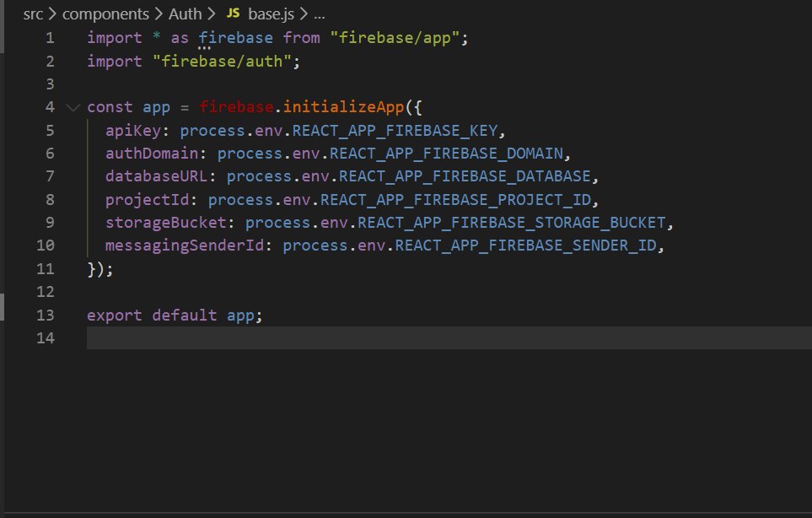This screenshot has height=518, width=812.
Task: Click 'REACT_APP_FIREBASE_PROJECT_ID' on line 8
Action: pos(455,199)
